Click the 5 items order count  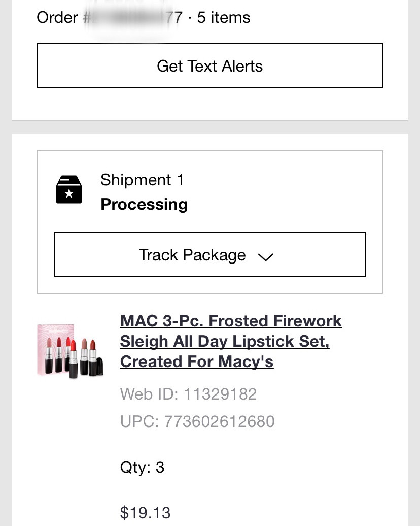[x=223, y=17]
